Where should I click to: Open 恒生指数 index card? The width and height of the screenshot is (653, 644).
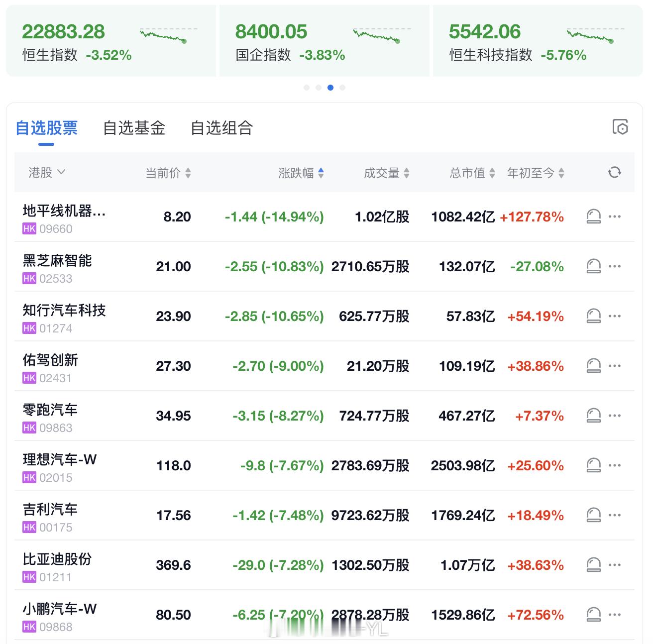110,41
